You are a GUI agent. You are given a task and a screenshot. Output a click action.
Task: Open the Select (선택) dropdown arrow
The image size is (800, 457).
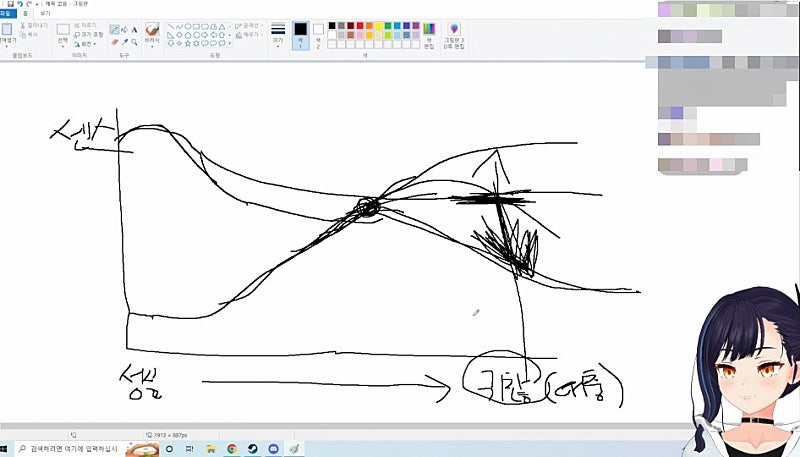pyautogui.click(x=63, y=46)
